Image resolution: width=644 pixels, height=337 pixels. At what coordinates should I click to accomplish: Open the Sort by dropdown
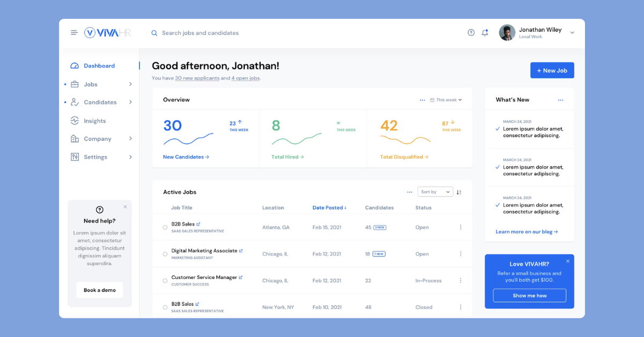(x=435, y=192)
